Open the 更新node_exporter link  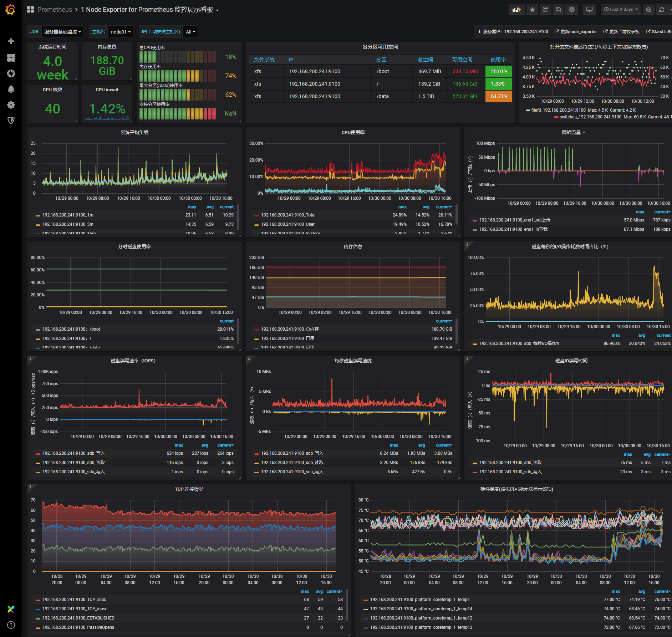point(575,31)
